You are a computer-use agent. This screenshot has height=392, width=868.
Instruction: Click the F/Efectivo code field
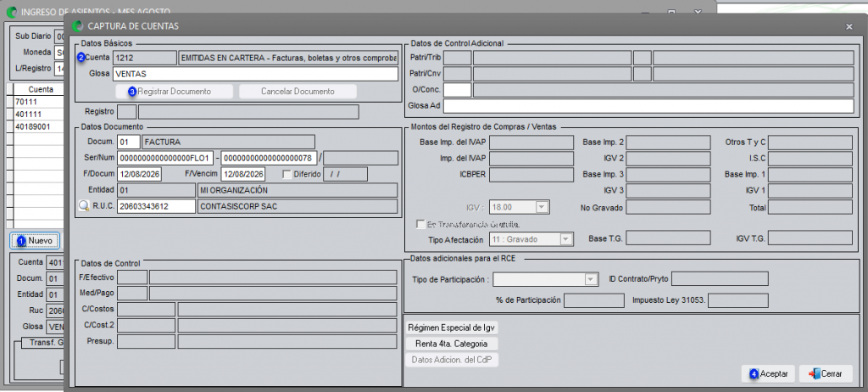pos(133,277)
